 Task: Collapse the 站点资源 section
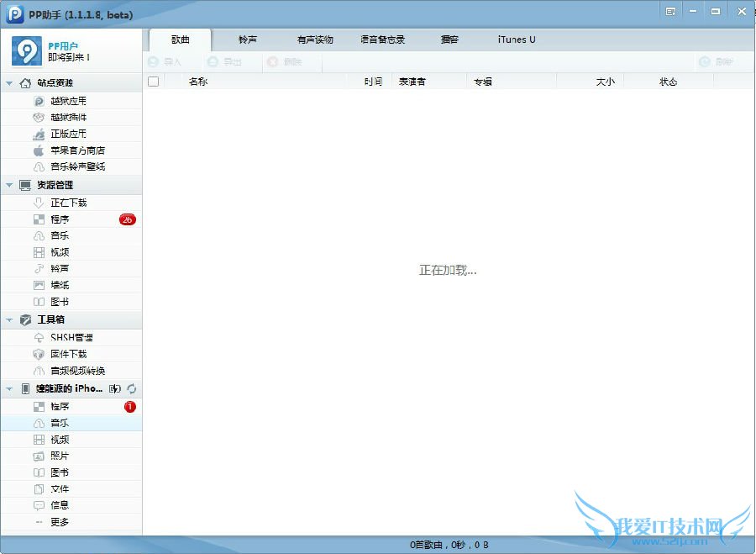9,83
